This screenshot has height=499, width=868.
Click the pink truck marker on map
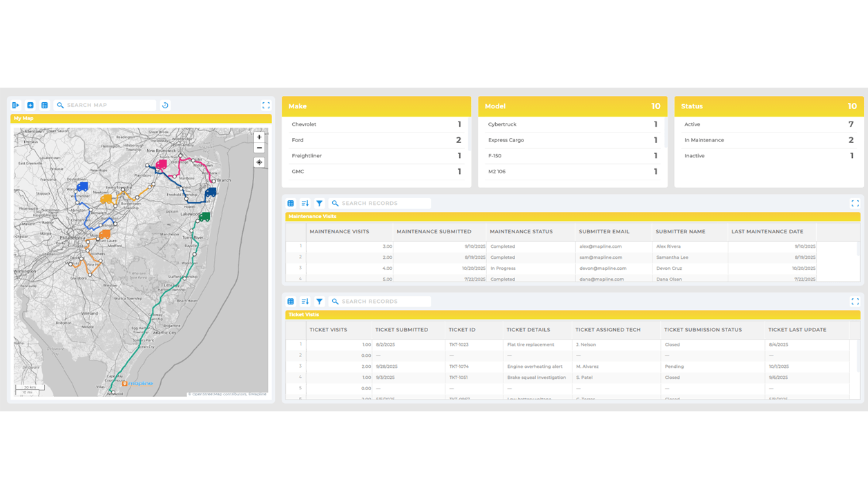coord(161,165)
